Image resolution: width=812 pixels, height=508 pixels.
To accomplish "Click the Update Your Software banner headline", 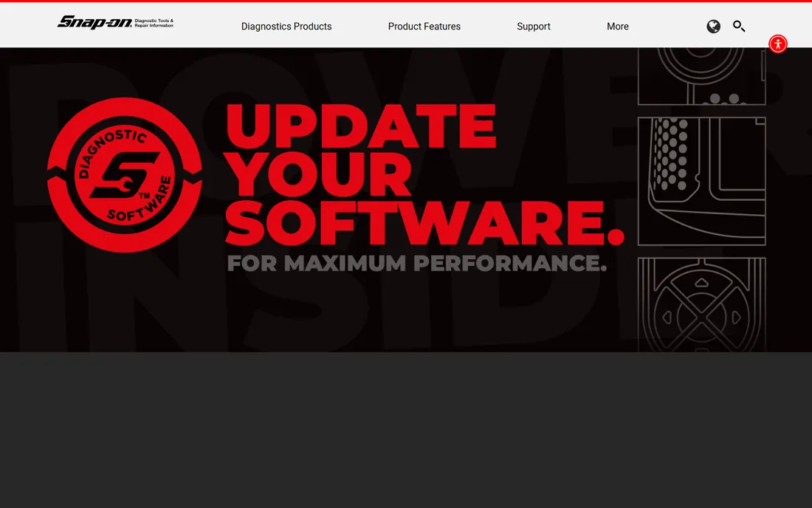I will (424, 175).
